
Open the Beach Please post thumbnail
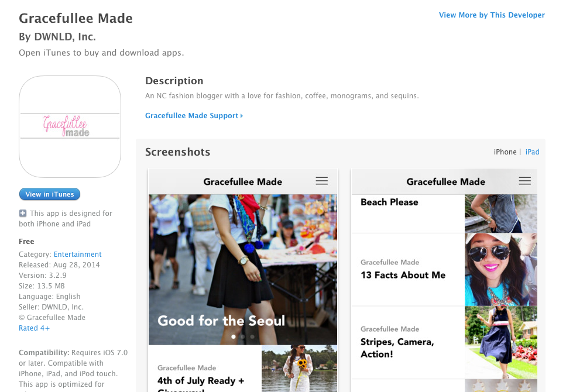[500, 214]
